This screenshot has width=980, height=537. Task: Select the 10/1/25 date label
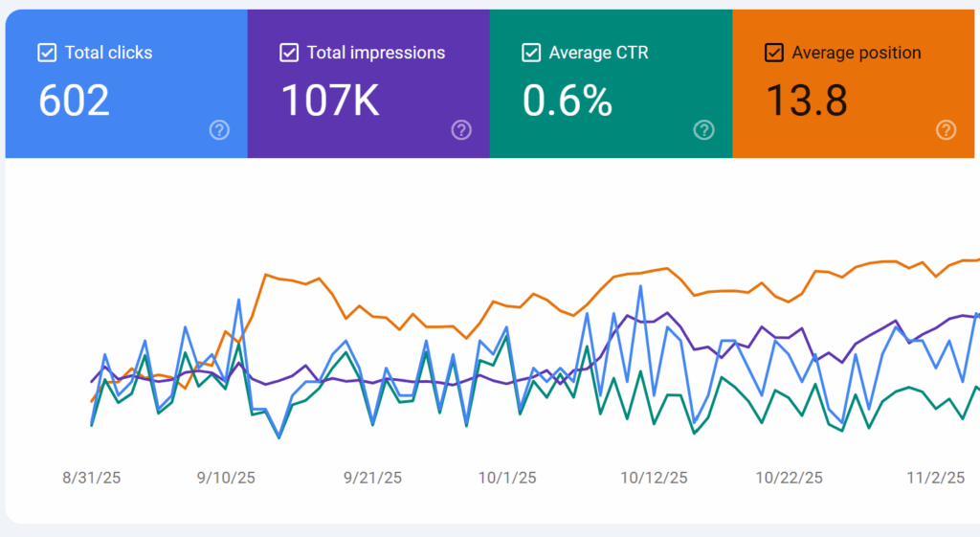tap(508, 478)
